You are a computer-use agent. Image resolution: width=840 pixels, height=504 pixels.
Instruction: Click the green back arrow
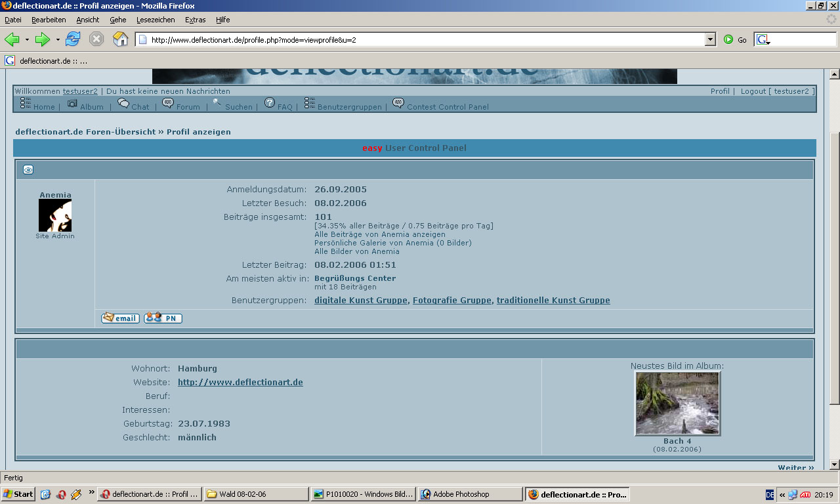(x=12, y=39)
